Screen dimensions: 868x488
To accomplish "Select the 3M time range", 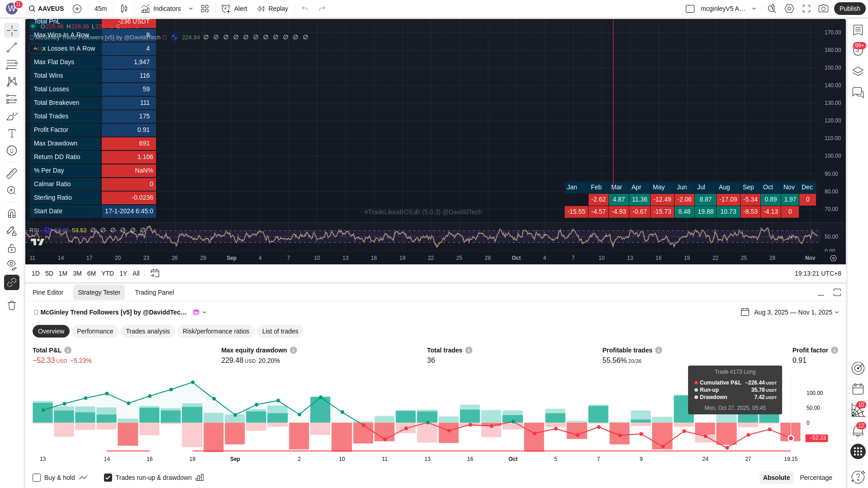I will (x=77, y=273).
